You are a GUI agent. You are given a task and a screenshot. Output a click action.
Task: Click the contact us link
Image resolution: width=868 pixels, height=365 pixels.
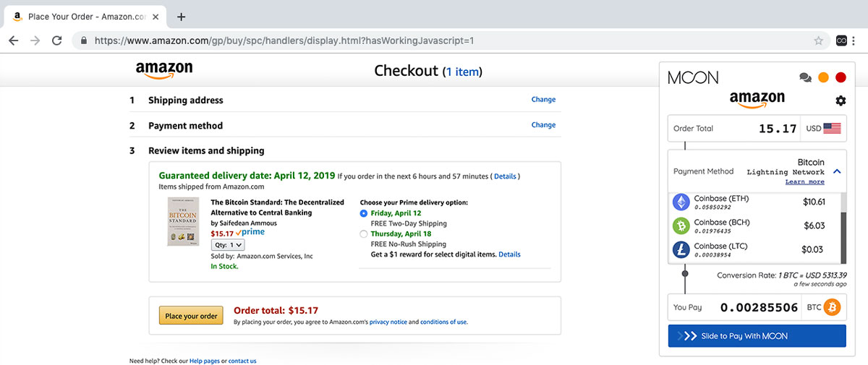pos(242,361)
